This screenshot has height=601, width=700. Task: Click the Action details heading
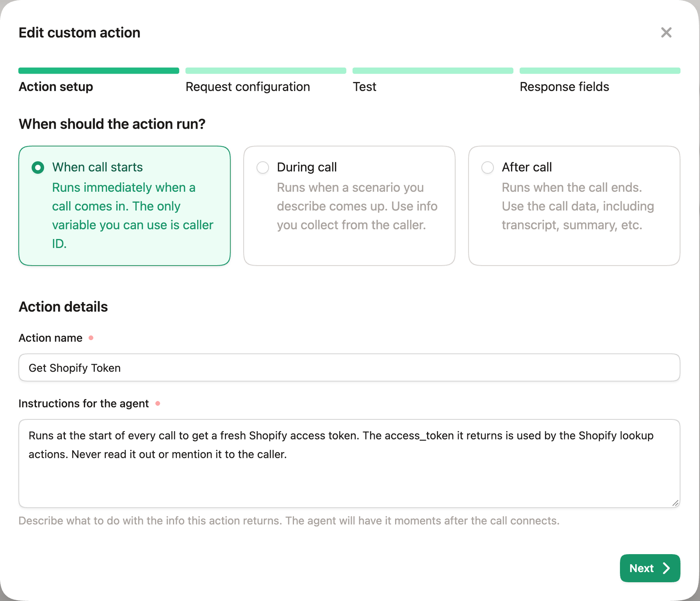63,307
